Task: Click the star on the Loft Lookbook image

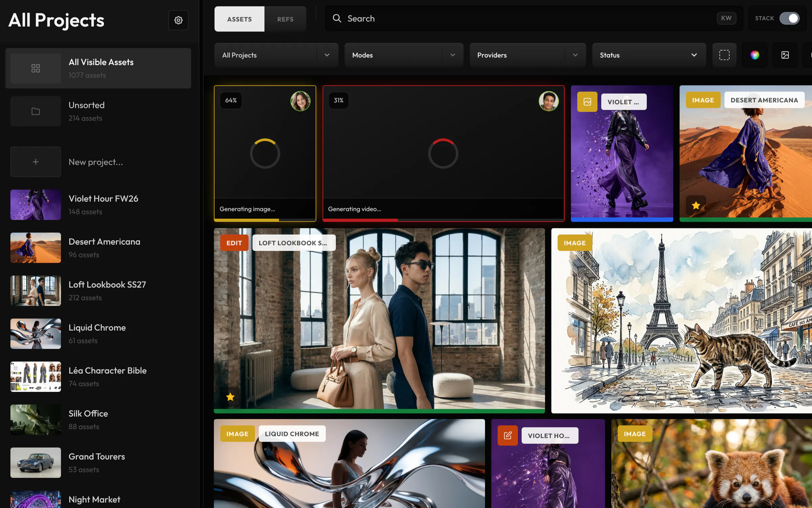Action: 230,397
